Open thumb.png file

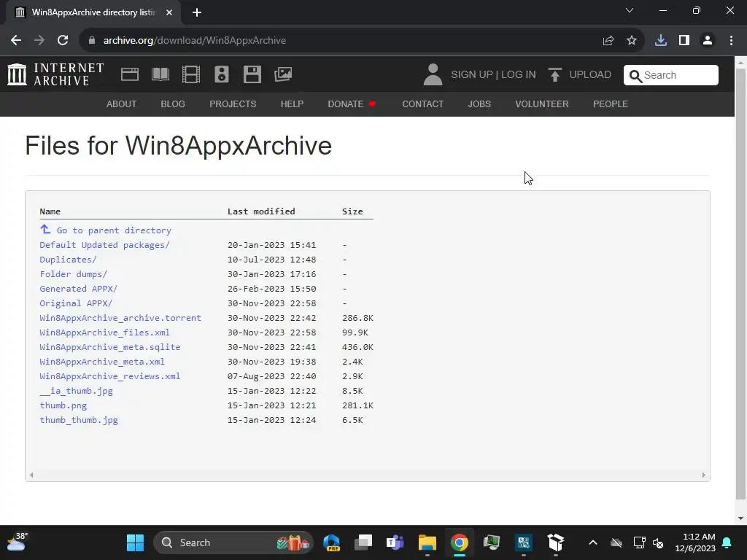tap(63, 405)
